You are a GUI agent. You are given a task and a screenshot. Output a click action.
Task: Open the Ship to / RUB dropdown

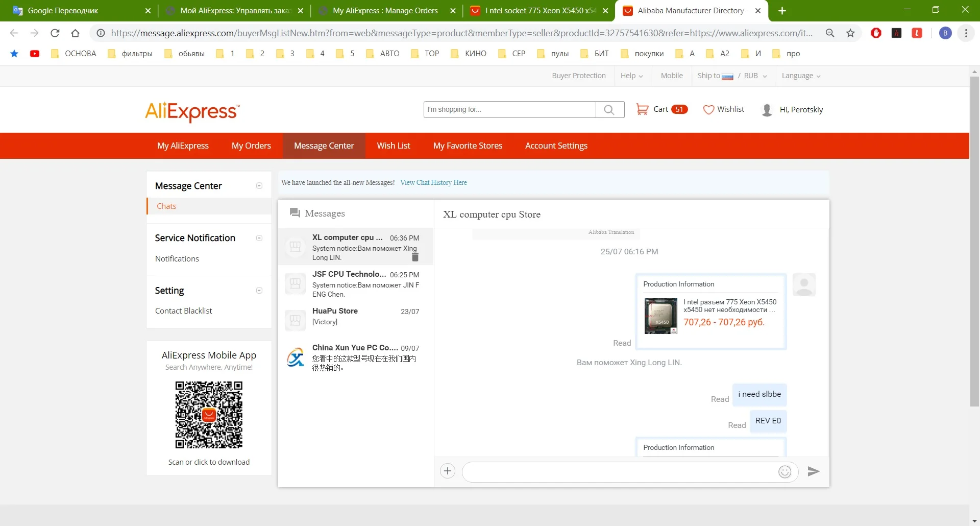[732, 76]
